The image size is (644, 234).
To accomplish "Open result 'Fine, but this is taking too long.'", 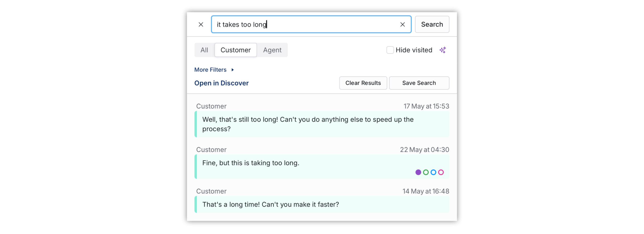I will tap(322, 167).
